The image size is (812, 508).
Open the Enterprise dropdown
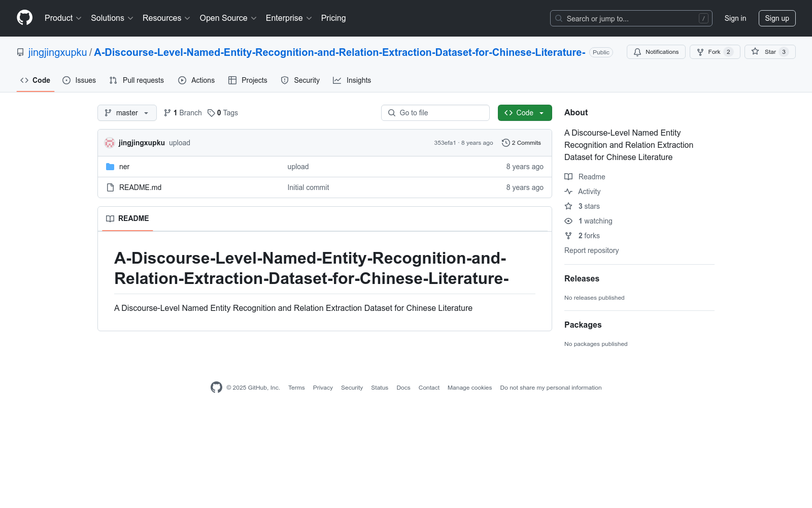289,18
